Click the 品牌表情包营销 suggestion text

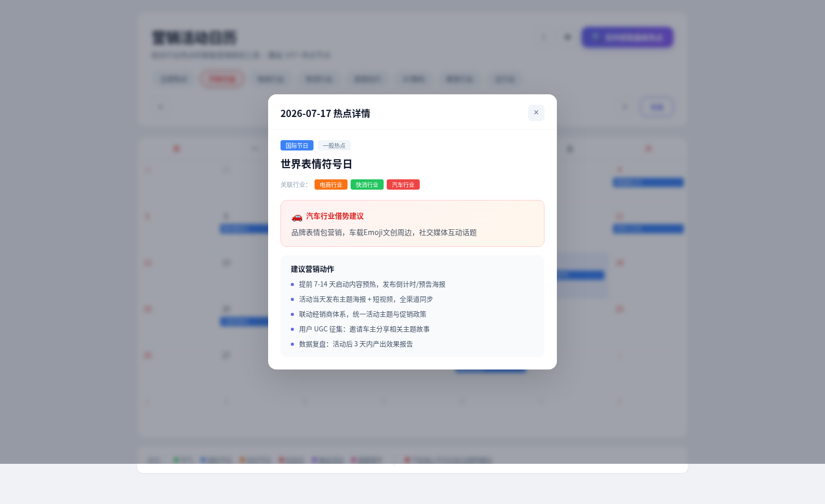point(384,232)
